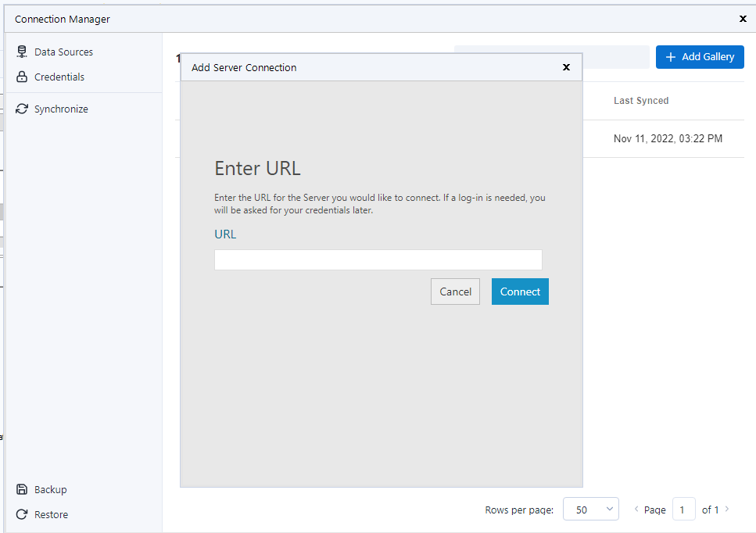
Task: Click inside the empty URL input field
Action: coord(378,259)
